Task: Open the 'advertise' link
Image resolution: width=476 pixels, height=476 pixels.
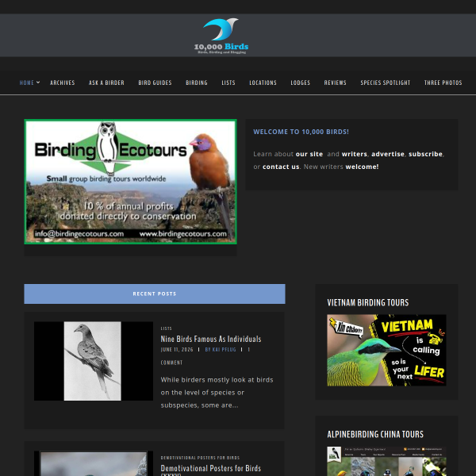Action: coord(388,154)
